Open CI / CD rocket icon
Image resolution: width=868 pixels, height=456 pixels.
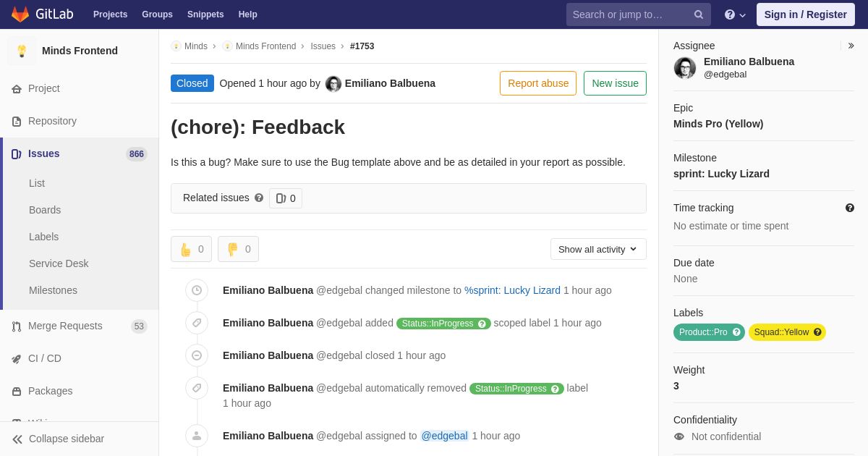[17, 359]
